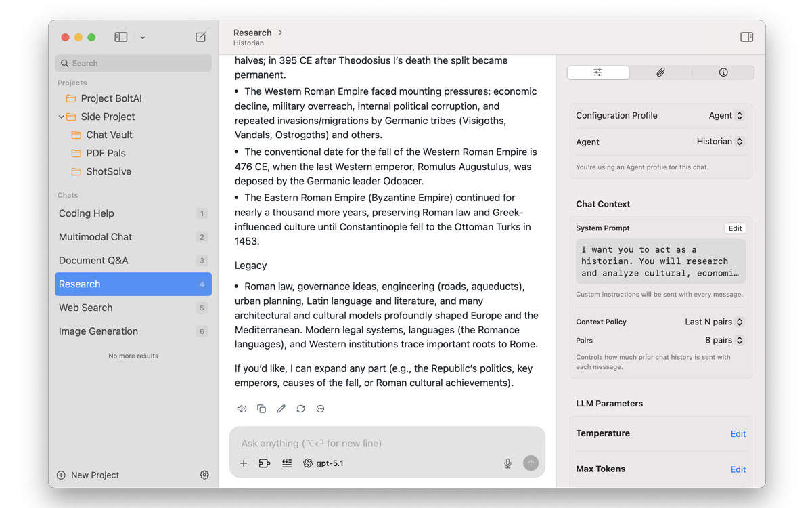812x508 pixels.
Task: Click the plus attachment icon in input
Action: [244, 463]
